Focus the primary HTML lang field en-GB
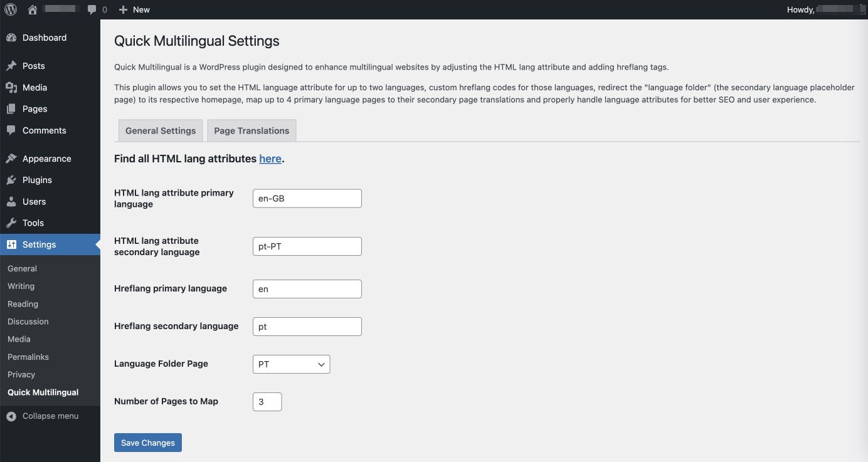This screenshot has height=462, width=868. pos(307,199)
